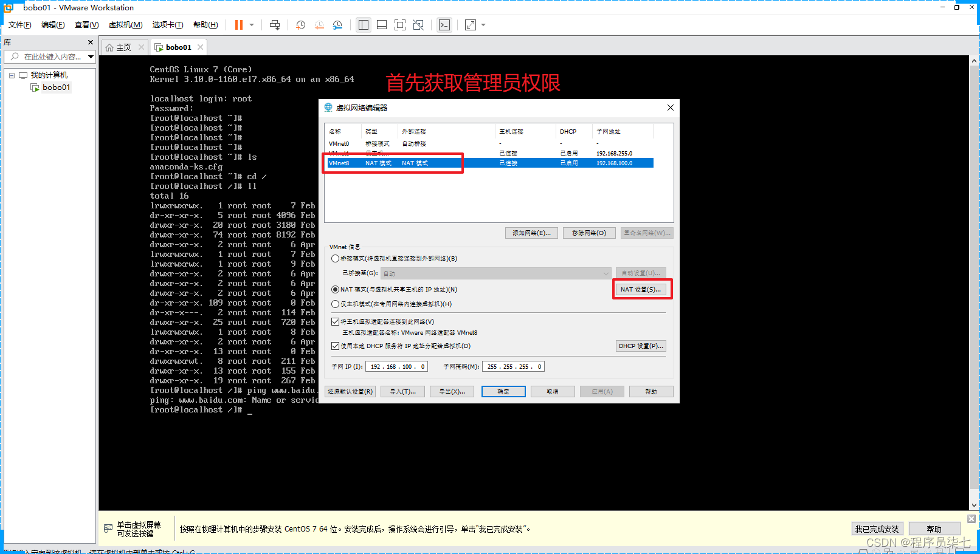Switch to Unity mode icon
This screenshot has width=980, height=554.
coord(418,25)
